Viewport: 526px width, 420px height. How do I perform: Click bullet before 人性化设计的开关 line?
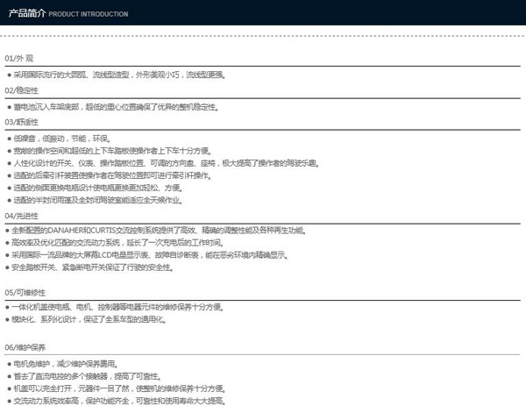click(8, 163)
